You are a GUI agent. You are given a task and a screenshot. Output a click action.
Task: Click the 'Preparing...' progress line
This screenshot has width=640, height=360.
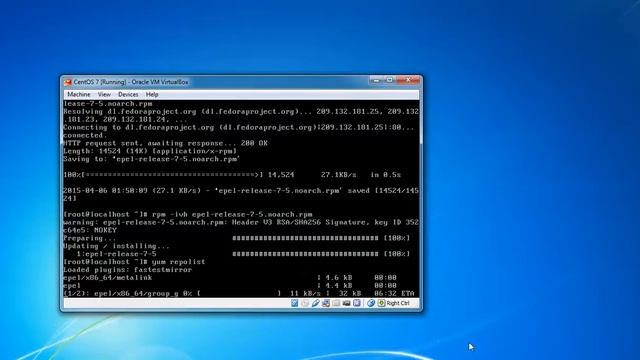(x=236, y=238)
